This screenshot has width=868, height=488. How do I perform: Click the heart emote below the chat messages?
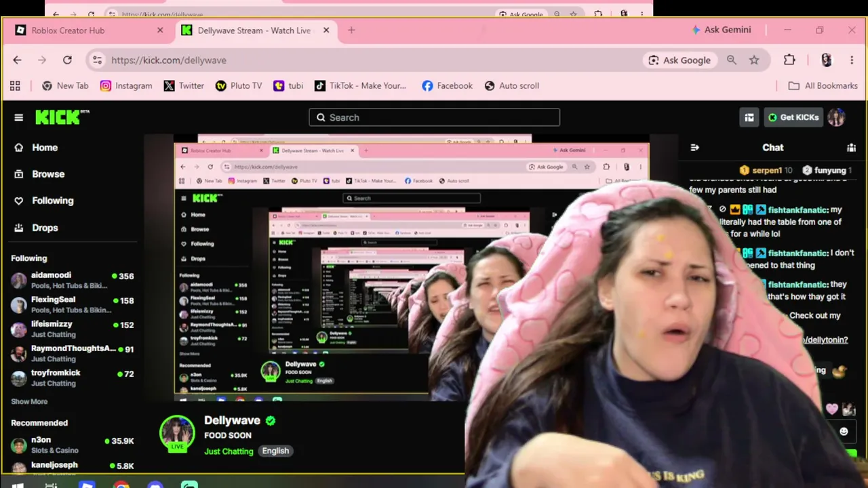pos(832,409)
